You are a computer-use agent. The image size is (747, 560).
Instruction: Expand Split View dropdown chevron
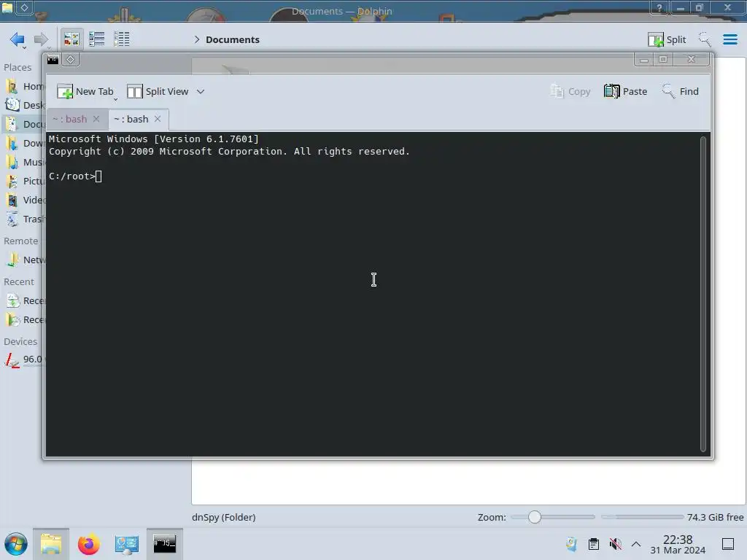point(201,91)
